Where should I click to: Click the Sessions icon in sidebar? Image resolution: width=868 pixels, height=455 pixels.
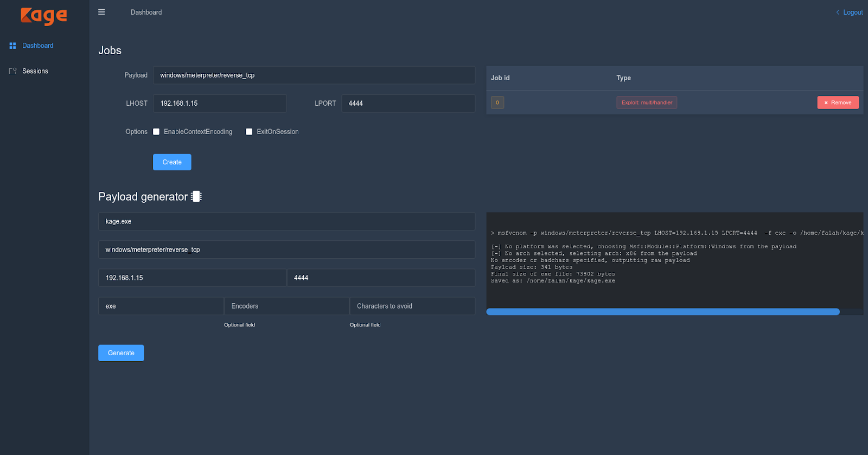point(12,71)
